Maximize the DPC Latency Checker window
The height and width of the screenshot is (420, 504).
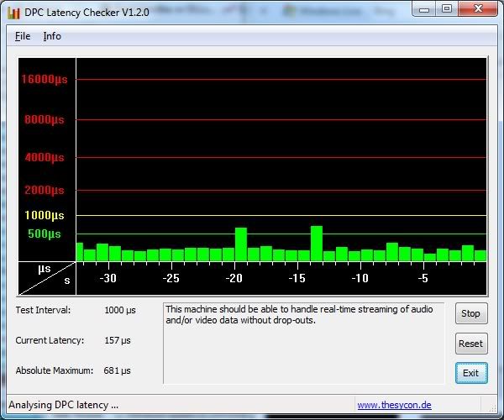pos(447,8)
